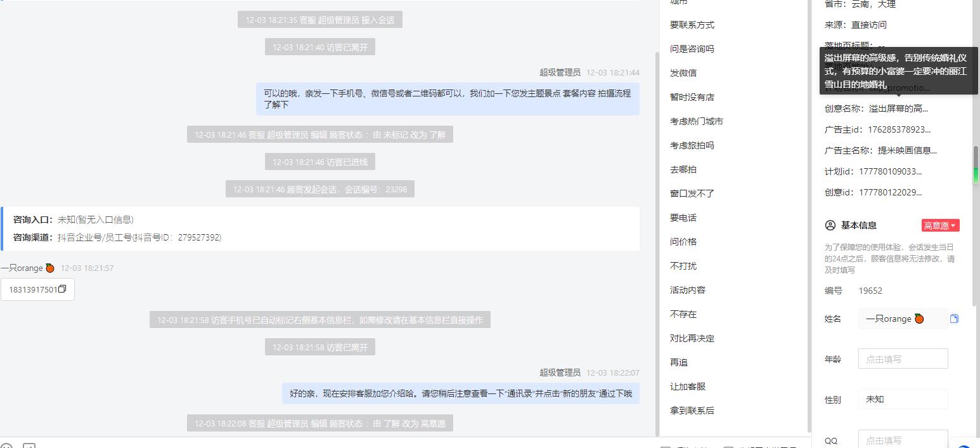The height and width of the screenshot is (448, 980).
Task: Click the 年龄 age input field
Action: [x=903, y=359]
